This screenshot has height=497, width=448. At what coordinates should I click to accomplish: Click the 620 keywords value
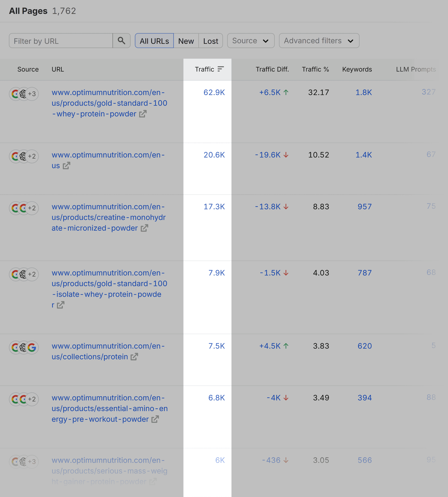click(365, 346)
